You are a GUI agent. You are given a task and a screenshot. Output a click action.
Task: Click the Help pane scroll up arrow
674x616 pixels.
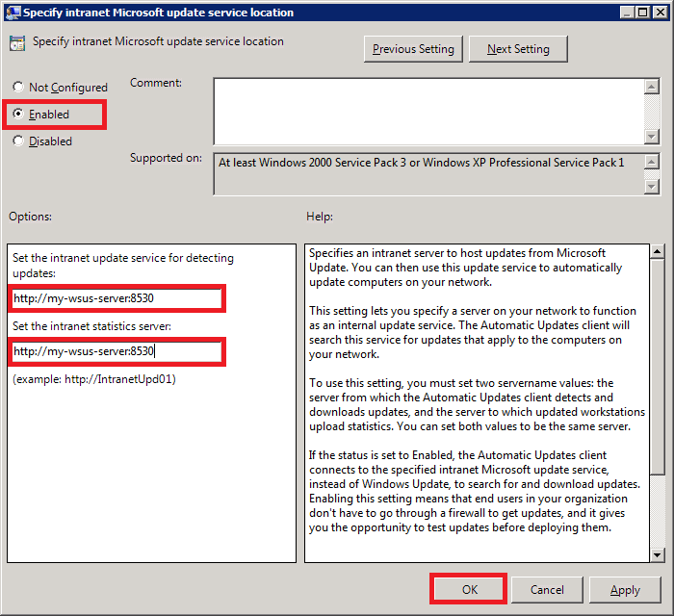[x=657, y=251]
